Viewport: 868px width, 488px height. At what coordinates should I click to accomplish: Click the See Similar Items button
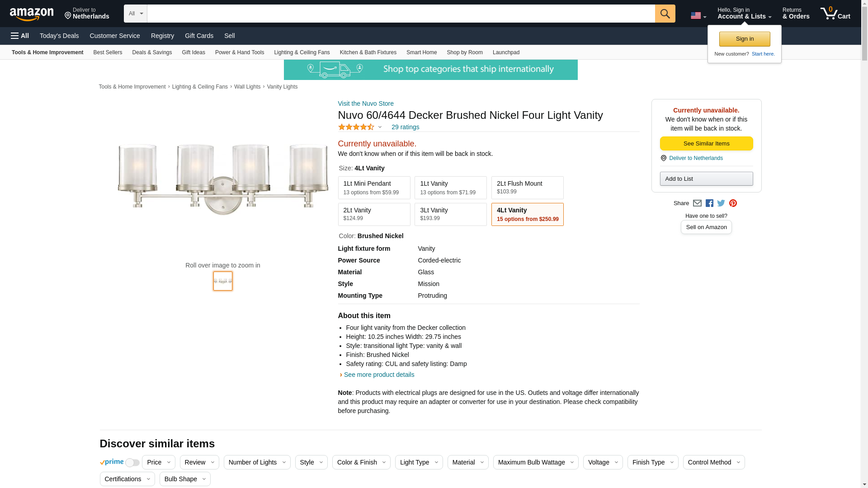click(706, 144)
